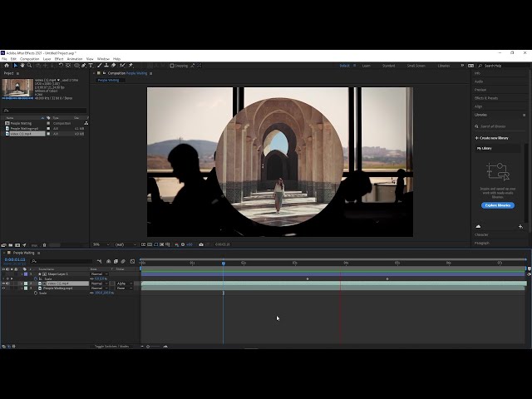The image size is (532, 399).
Task: Select the Zoom magnifier tool
Action: pyautogui.click(x=29, y=66)
